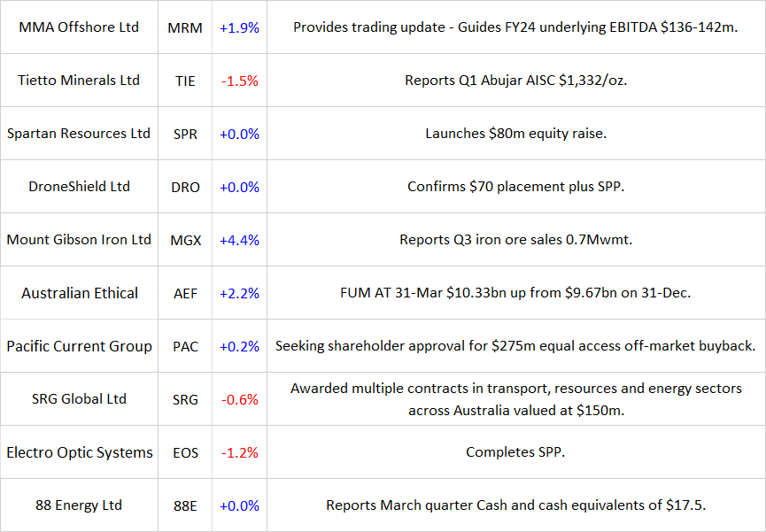Screen dimensions: 766x532
Task: Click the Australian Ethical company cell
Action: (79, 293)
